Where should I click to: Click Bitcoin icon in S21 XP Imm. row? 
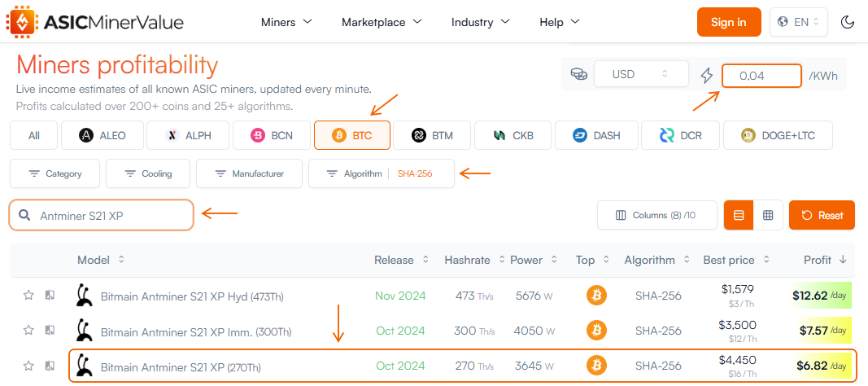(597, 331)
